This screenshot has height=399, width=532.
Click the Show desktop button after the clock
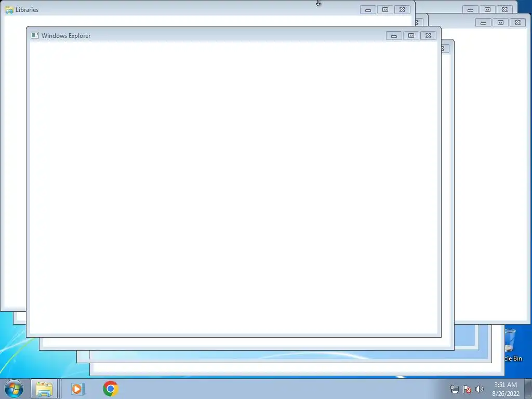point(528,389)
